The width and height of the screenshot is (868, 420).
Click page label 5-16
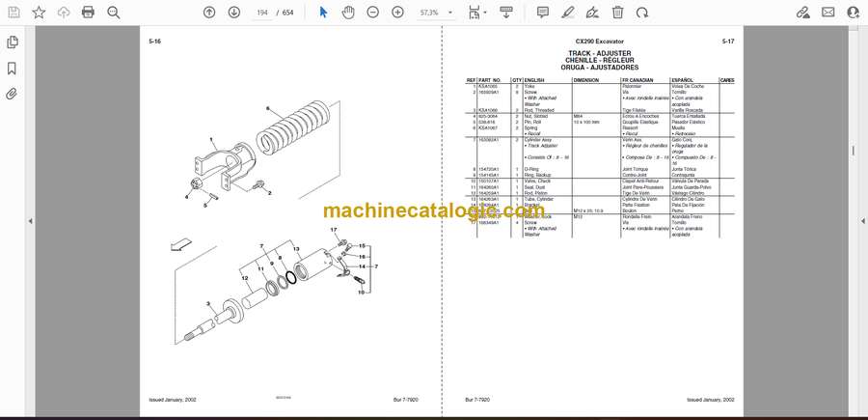tap(154, 42)
